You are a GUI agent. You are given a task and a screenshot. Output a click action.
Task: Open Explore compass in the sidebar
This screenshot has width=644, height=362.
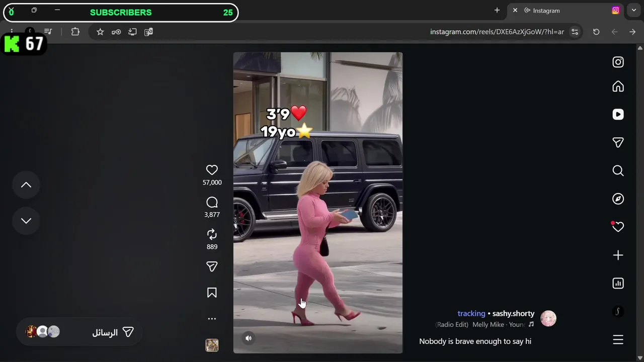click(618, 199)
